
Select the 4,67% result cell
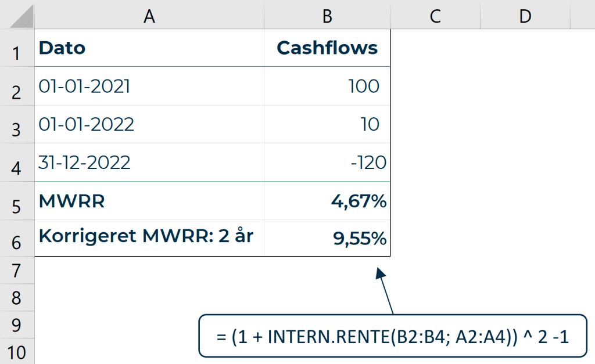[327, 201]
